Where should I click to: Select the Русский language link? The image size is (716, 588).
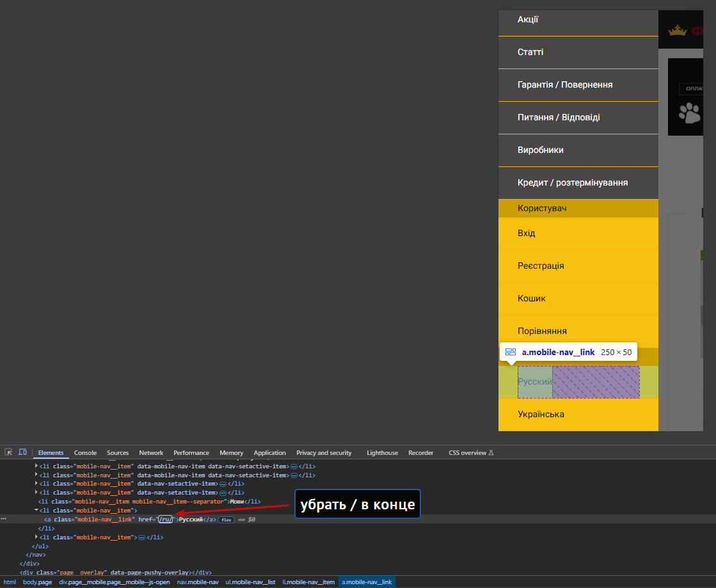pos(578,382)
